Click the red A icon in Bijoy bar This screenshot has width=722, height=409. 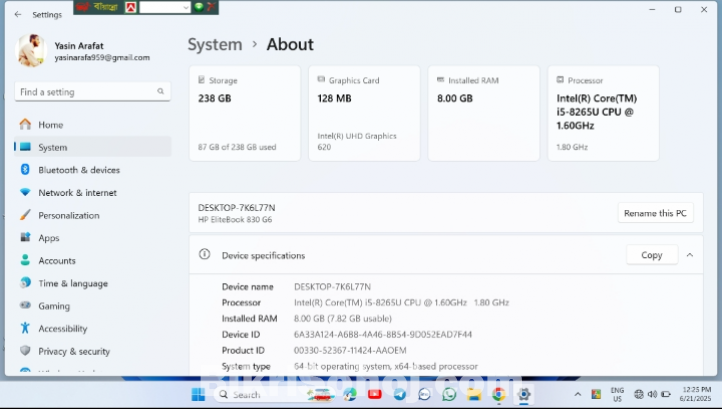pos(131,7)
